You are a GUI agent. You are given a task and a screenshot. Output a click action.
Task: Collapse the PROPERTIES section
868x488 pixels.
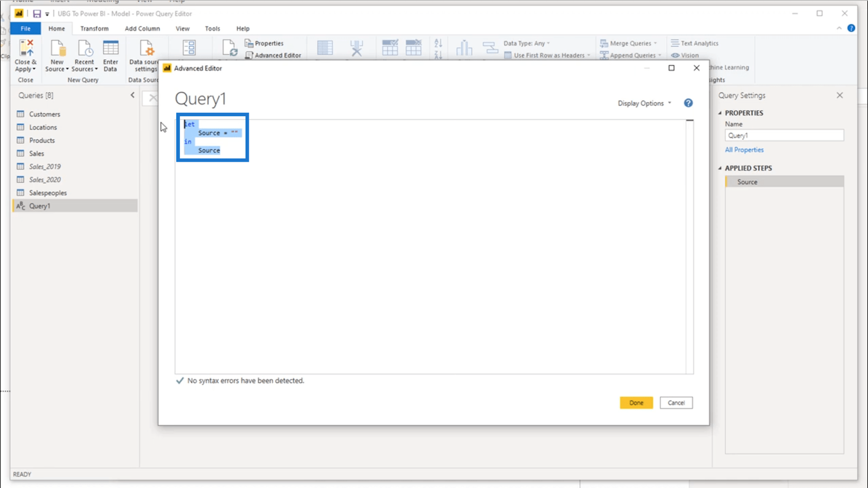(x=720, y=113)
